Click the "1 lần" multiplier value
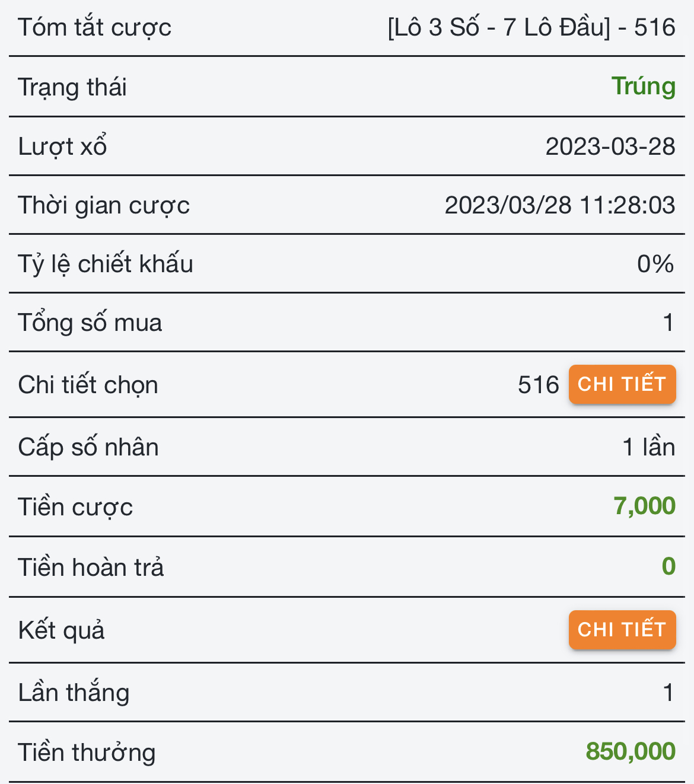The image size is (694, 784). [648, 447]
